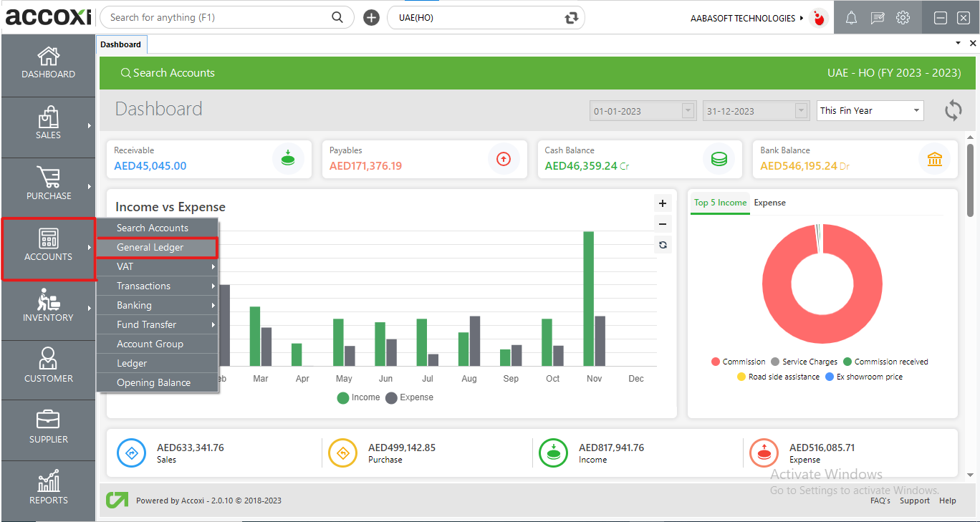
Task: Open the settings gear icon
Action: 903,18
